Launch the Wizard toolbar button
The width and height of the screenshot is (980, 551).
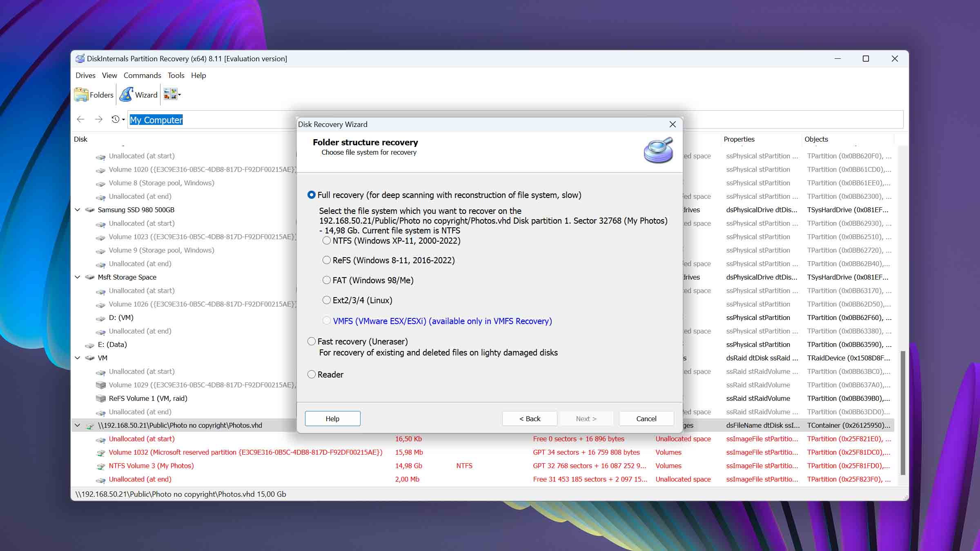pyautogui.click(x=138, y=95)
